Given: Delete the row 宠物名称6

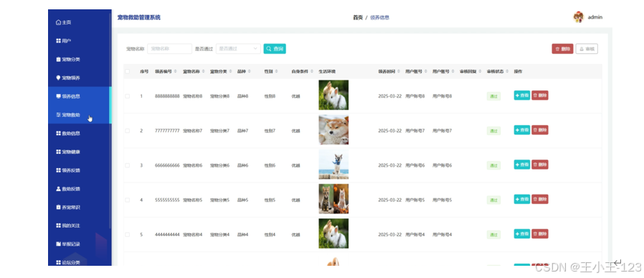Looking at the screenshot, I should (540, 165).
